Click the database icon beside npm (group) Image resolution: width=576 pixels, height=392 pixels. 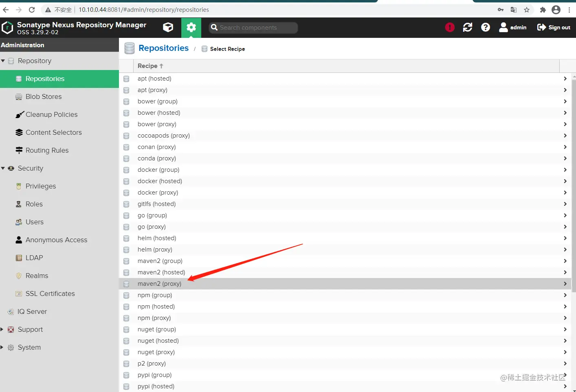click(126, 295)
